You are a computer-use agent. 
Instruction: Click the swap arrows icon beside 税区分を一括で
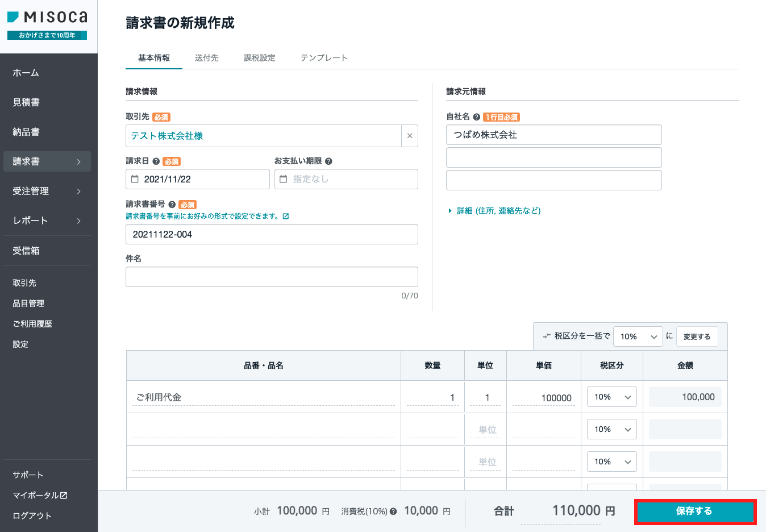point(547,336)
